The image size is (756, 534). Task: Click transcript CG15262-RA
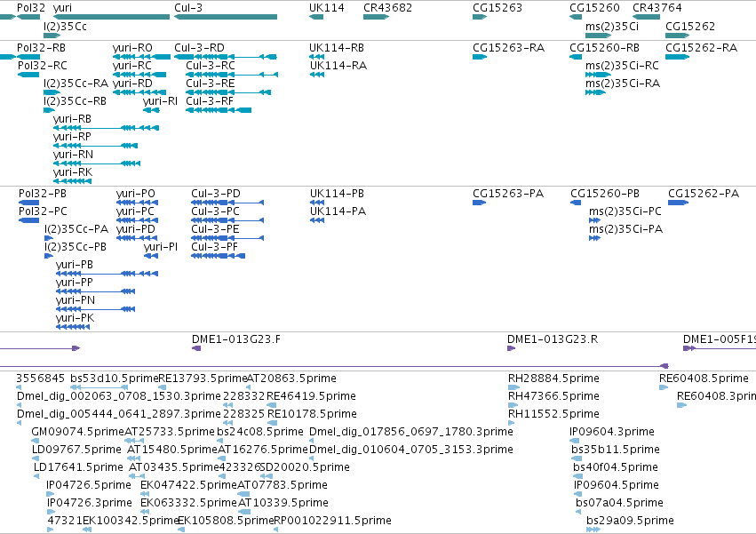tap(678, 57)
